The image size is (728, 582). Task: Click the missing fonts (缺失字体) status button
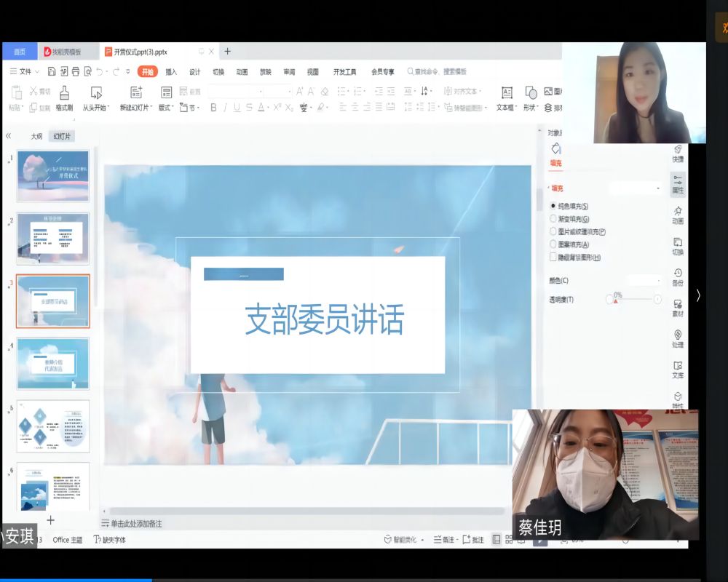[110, 540]
